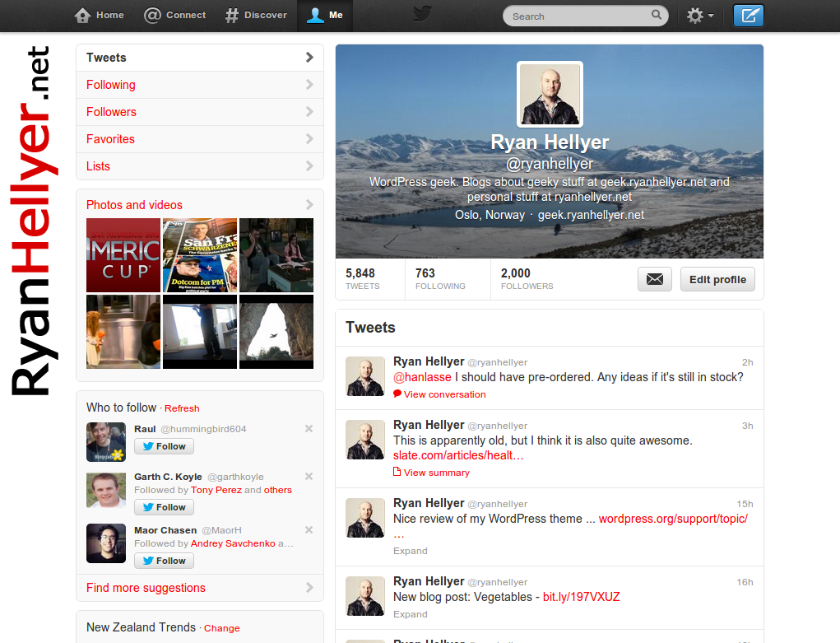Open Raul's avatar in suggestions
The width and height of the screenshot is (840, 643).
tap(106, 442)
